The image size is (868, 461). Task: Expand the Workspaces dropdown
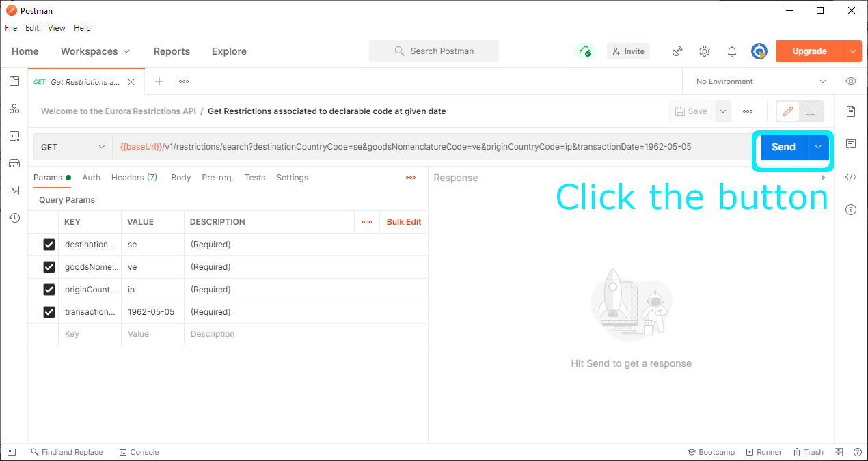(96, 51)
